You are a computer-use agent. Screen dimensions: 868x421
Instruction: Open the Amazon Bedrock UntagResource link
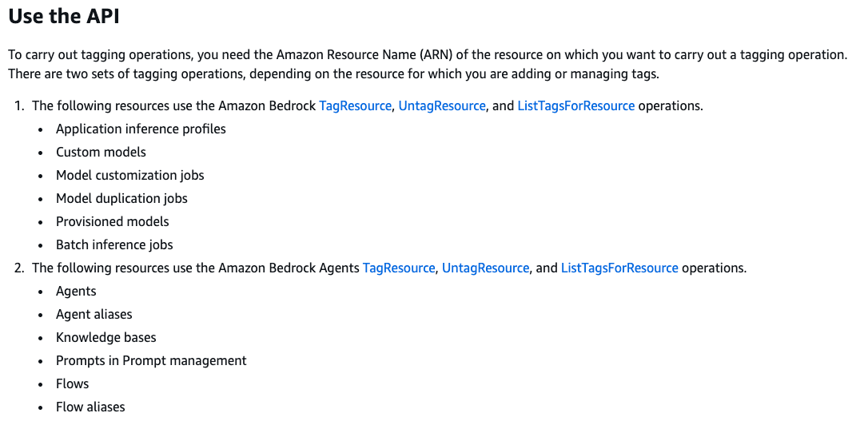coord(442,105)
